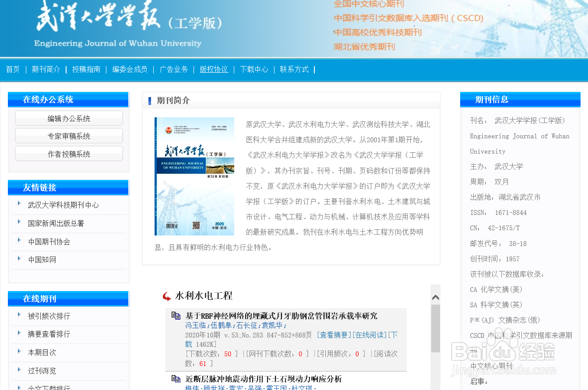Click the journal cover thumbnail image
This screenshot has height=390, width=588.
point(194,176)
